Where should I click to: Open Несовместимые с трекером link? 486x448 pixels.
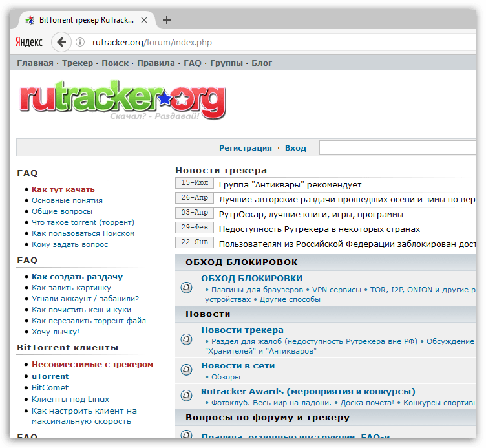click(92, 365)
